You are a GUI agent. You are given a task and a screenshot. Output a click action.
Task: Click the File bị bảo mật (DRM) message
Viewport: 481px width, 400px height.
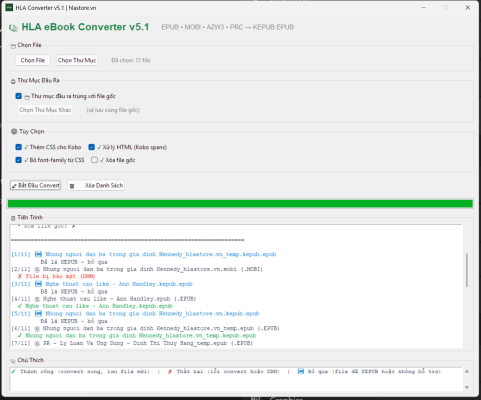[x=60, y=276]
